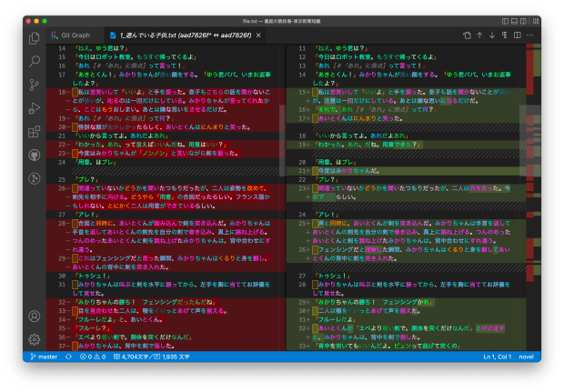The width and height of the screenshot is (564, 392).
Task: Click the Open File icon in editor toolbar
Action: (x=467, y=35)
